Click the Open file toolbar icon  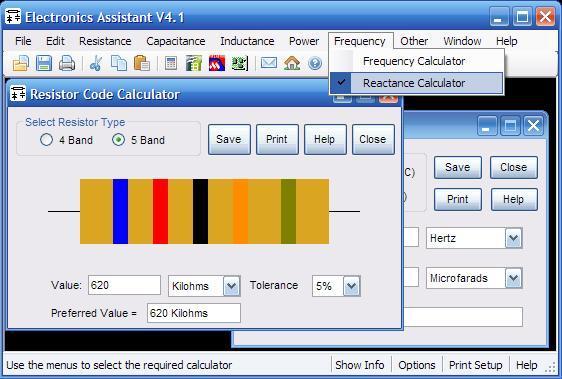click(21, 63)
